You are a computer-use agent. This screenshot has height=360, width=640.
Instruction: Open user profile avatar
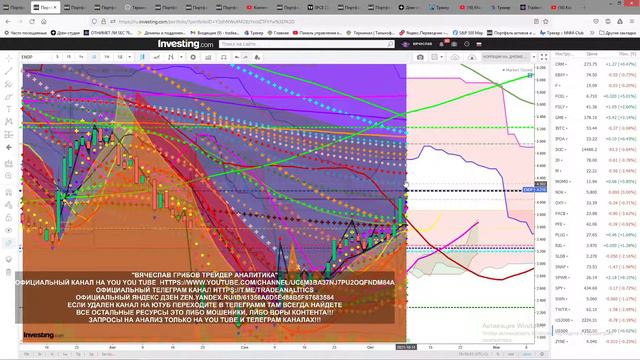point(405,44)
